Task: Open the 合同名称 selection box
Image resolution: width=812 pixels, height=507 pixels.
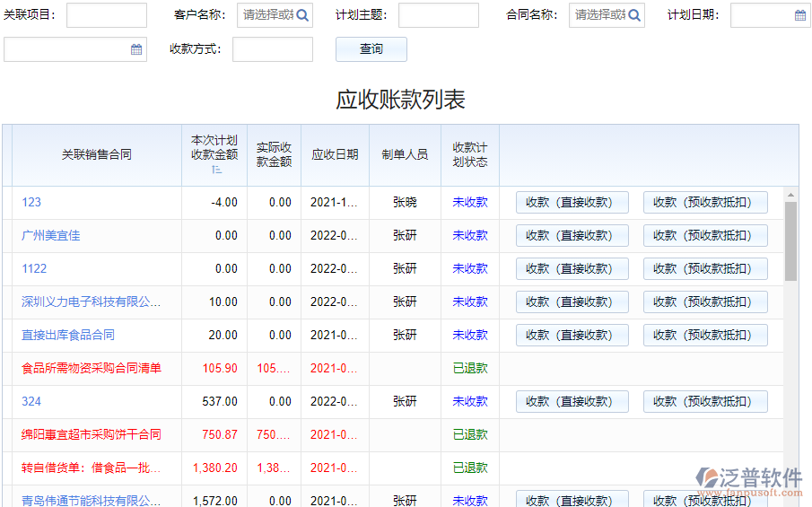Action: tap(607, 15)
